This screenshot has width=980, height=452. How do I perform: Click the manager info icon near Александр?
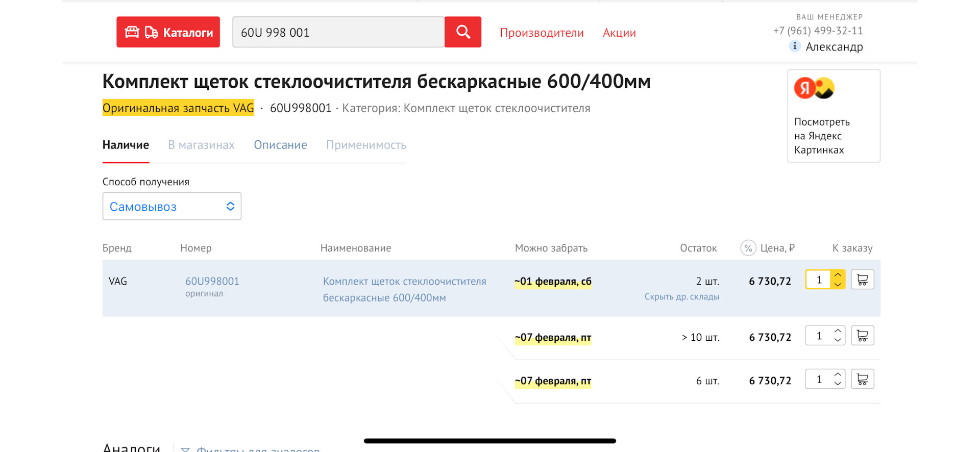(x=795, y=46)
